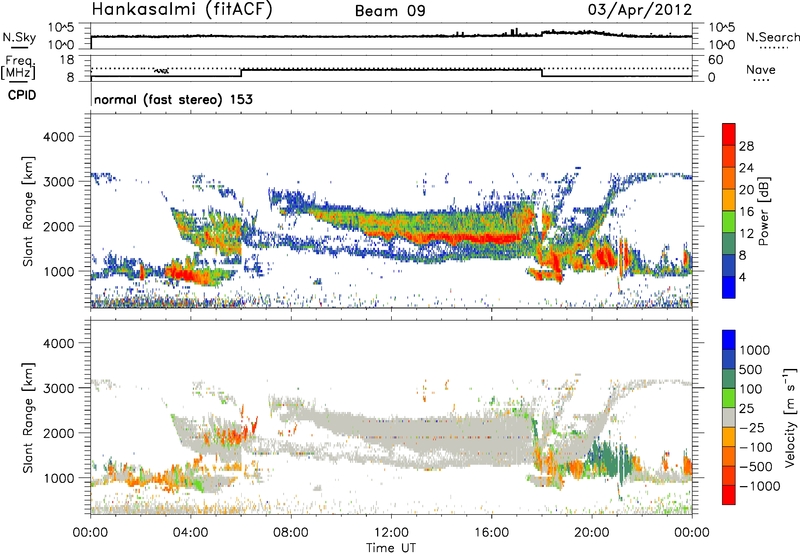Click the '60' Nave axis value
This screenshot has height=554, width=800.
pyautogui.click(x=715, y=60)
